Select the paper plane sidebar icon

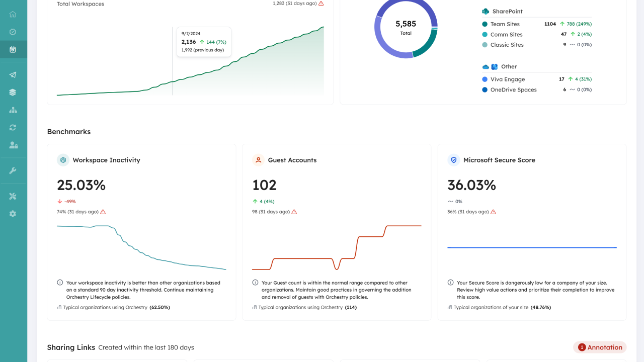pyautogui.click(x=13, y=75)
